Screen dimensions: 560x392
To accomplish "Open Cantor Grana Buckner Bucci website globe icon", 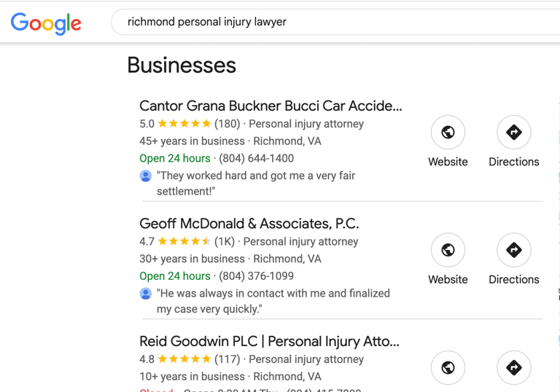I will [448, 133].
